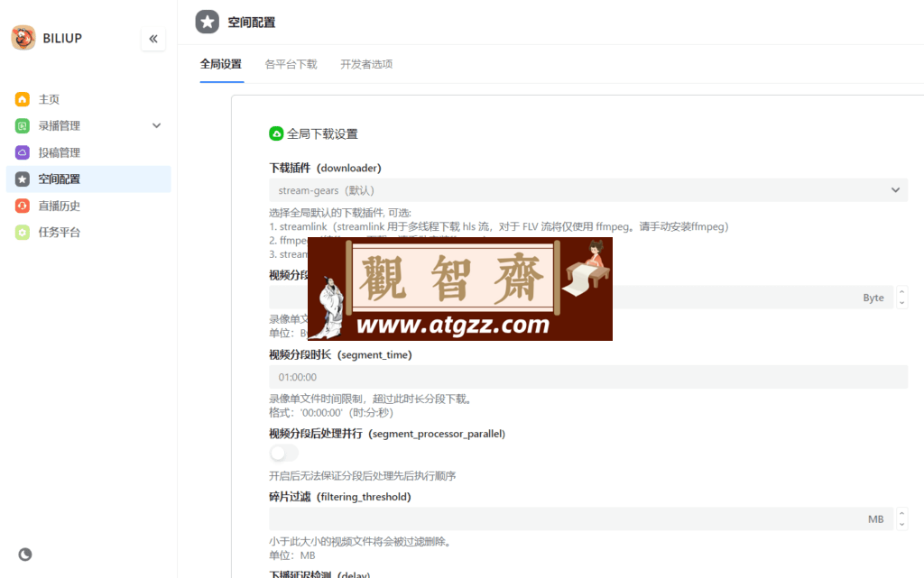Toggle dark mode with the moon icon
Image resolution: width=924 pixels, height=578 pixels.
[x=24, y=555]
